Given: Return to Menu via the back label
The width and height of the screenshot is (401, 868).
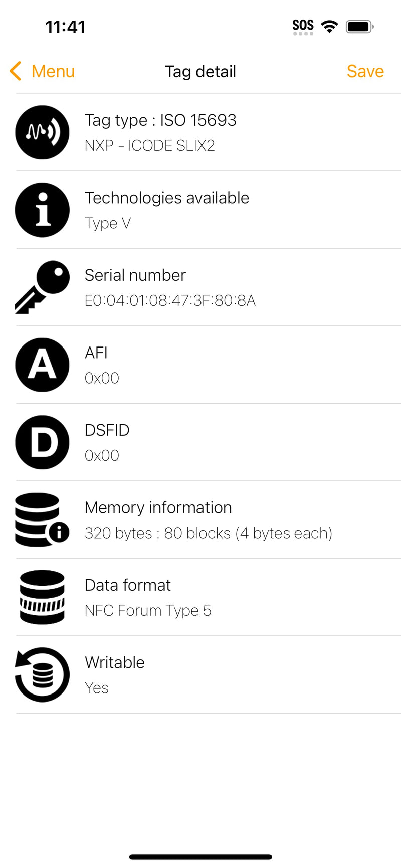Looking at the screenshot, I should point(53,71).
